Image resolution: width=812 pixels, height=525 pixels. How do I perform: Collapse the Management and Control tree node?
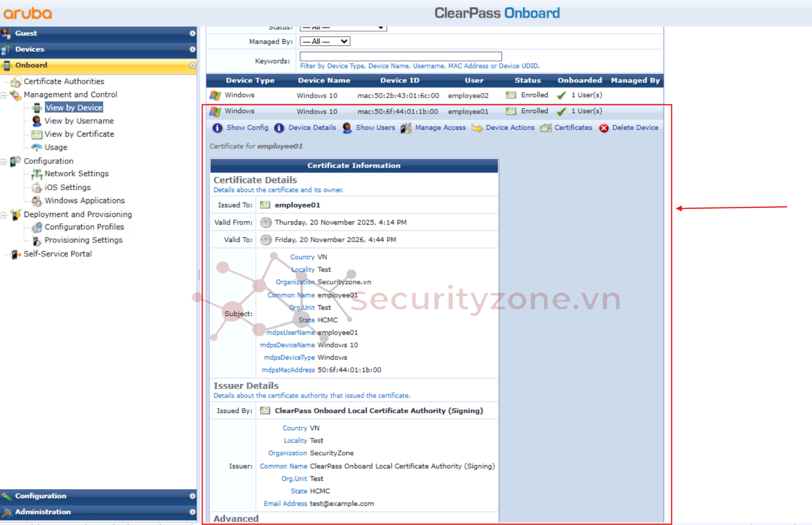click(4, 94)
